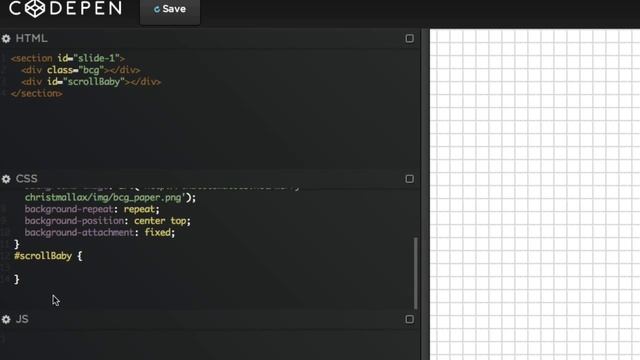640x360 pixels.
Task: Click the closing section tag
Action: (37, 94)
